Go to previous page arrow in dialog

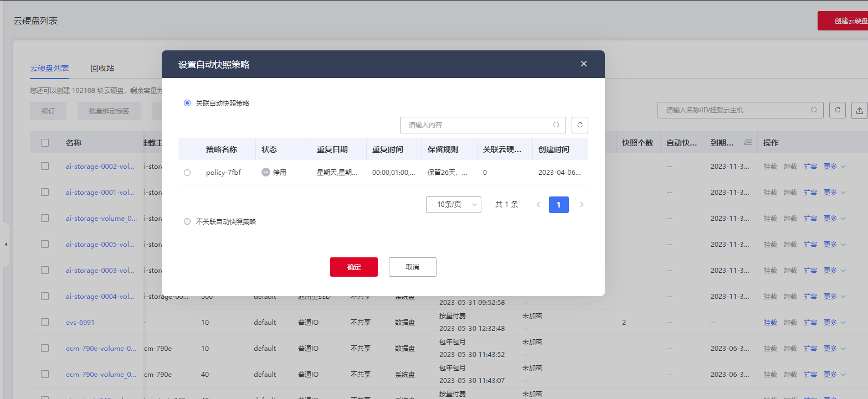pyautogui.click(x=538, y=205)
